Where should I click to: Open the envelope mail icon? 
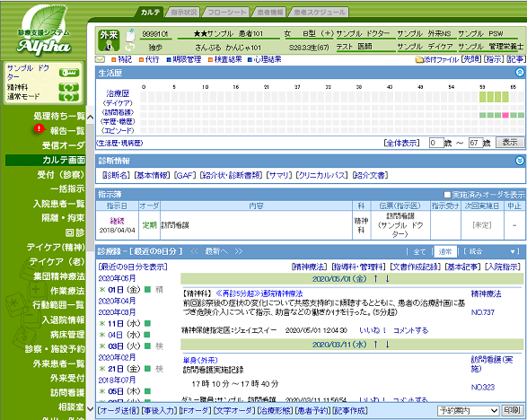coord(100,59)
